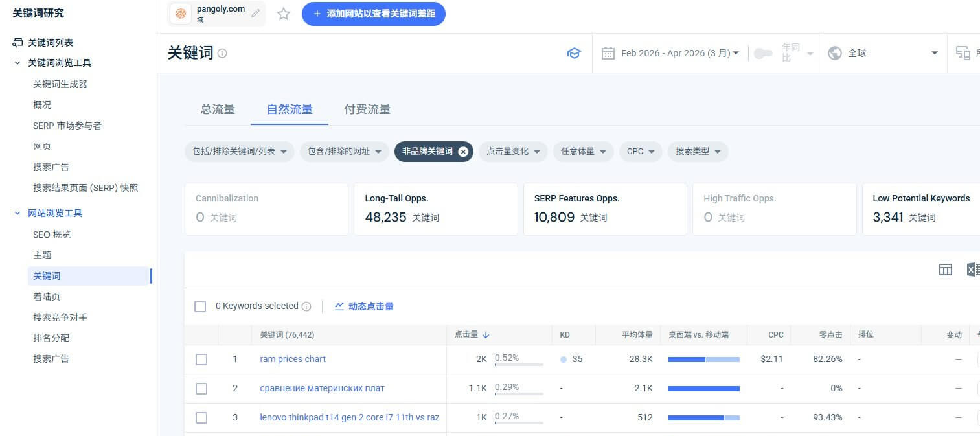The image size is (980, 436).
Task: Toggle the 年同比 comparison switch
Action: 763,53
